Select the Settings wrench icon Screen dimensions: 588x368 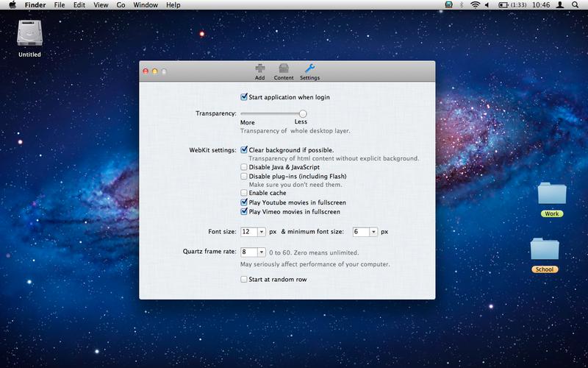coord(309,68)
